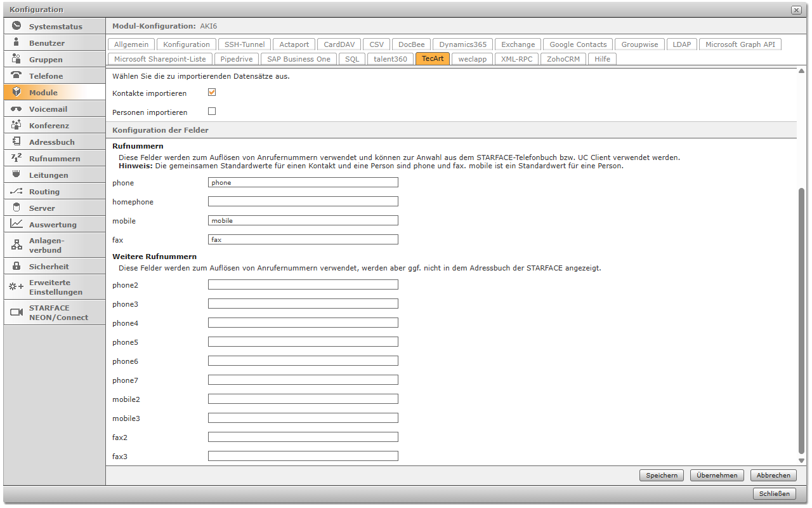Click the Anlagenverbund network icon
The image size is (812, 508).
[16, 245]
